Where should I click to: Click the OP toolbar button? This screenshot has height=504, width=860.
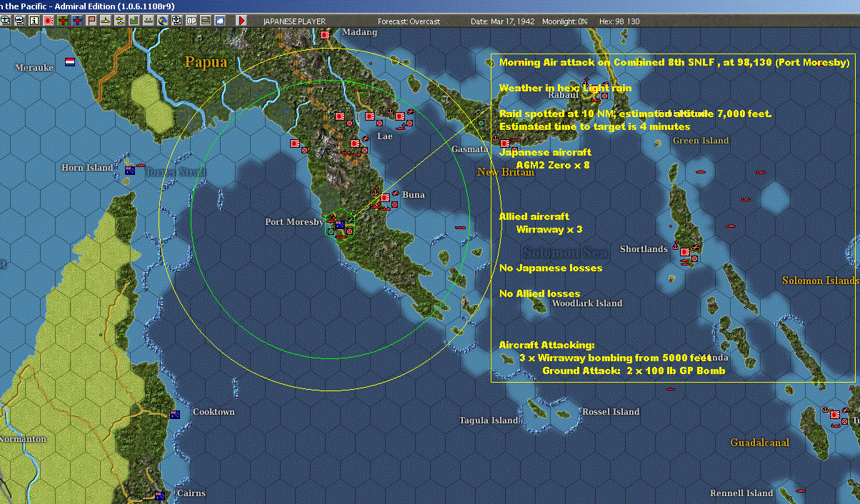(191, 21)
